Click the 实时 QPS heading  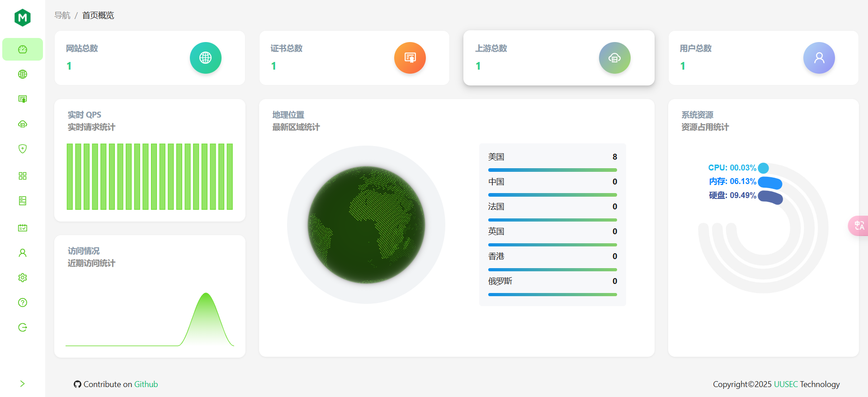(85, 115)
